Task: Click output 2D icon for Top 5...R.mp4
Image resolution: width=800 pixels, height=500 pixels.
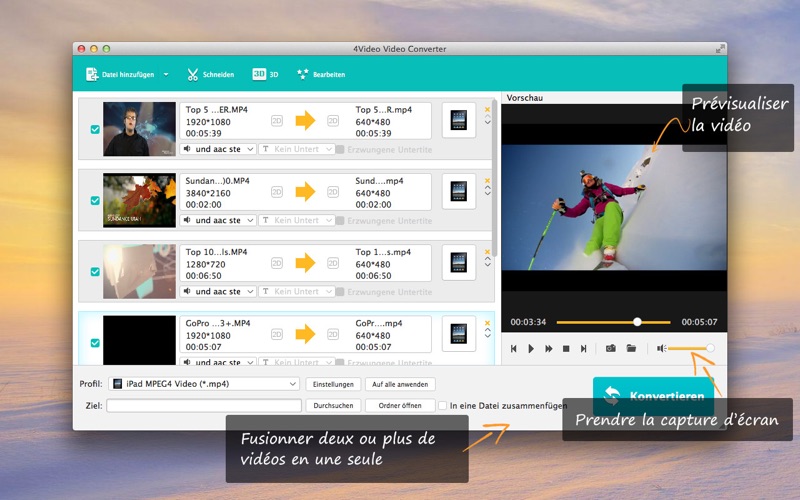Action: pos(333,121)
